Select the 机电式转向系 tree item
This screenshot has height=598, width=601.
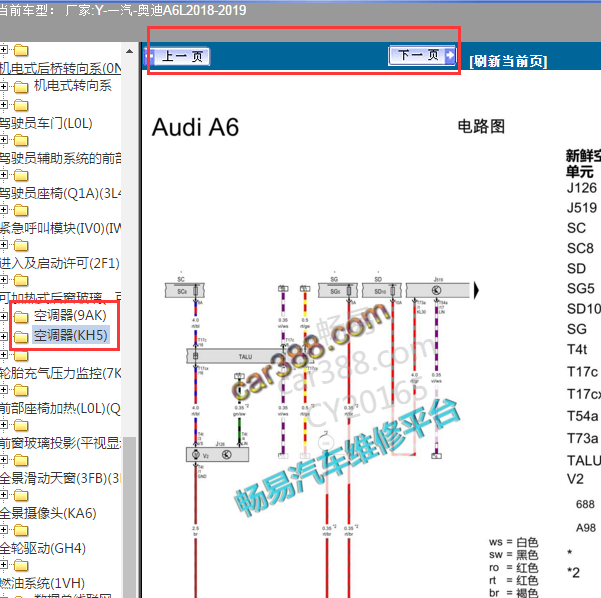[x=73, y=85]
